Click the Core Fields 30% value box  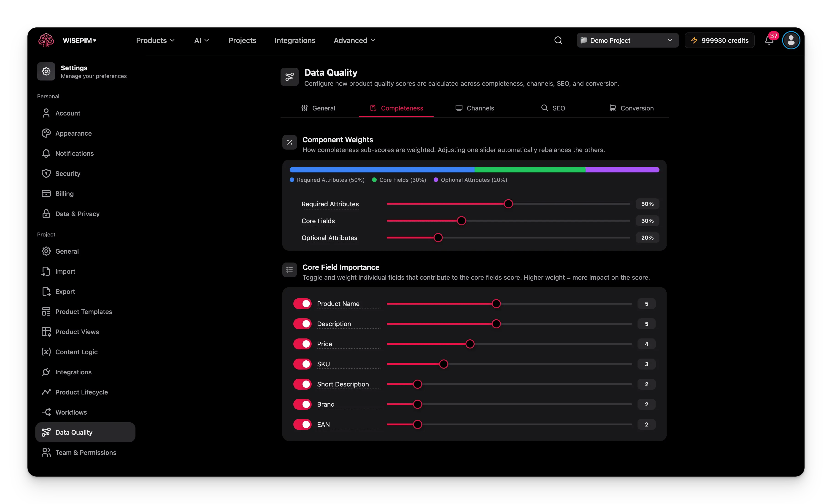[x=647, y=221]
